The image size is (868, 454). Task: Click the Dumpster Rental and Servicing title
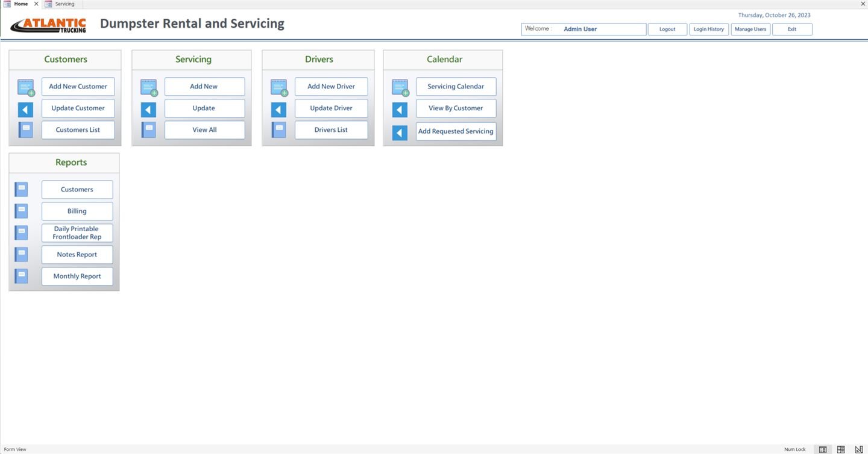click(192, 23)
